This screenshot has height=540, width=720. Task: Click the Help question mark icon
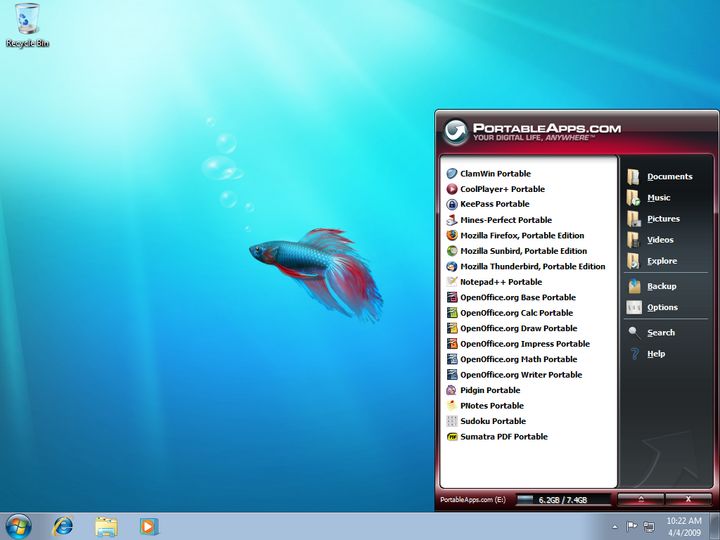pos(635,354)
